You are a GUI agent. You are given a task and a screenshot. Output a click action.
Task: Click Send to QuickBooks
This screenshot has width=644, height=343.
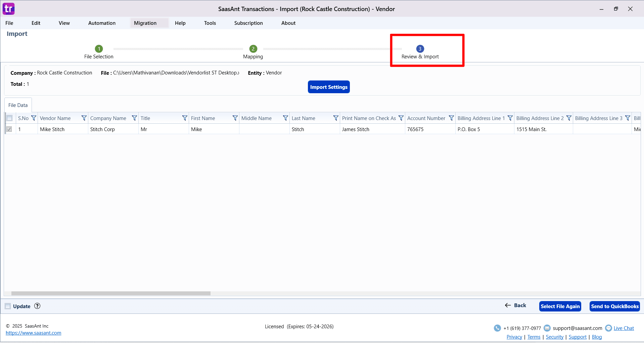[615, 306]
